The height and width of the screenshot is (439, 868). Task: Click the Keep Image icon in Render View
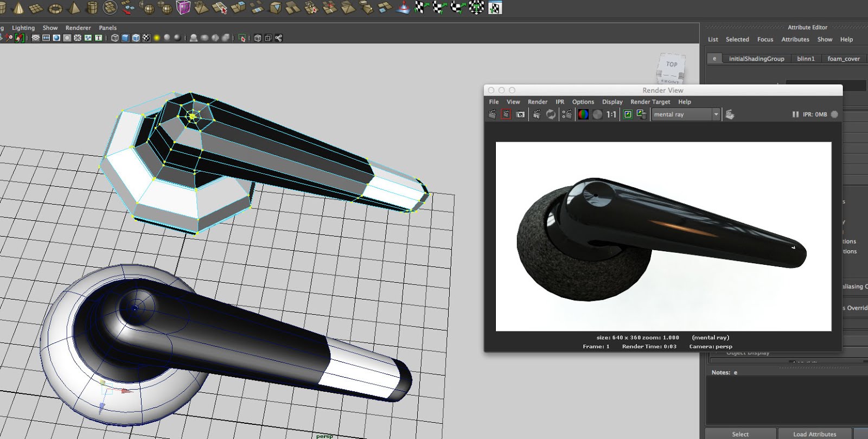tap(628, 114)
